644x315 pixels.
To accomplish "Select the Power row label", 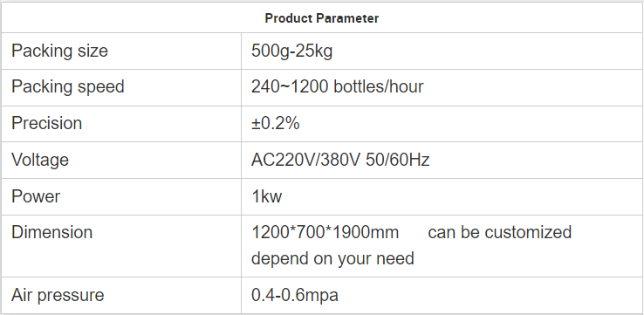I will point(36,196).
